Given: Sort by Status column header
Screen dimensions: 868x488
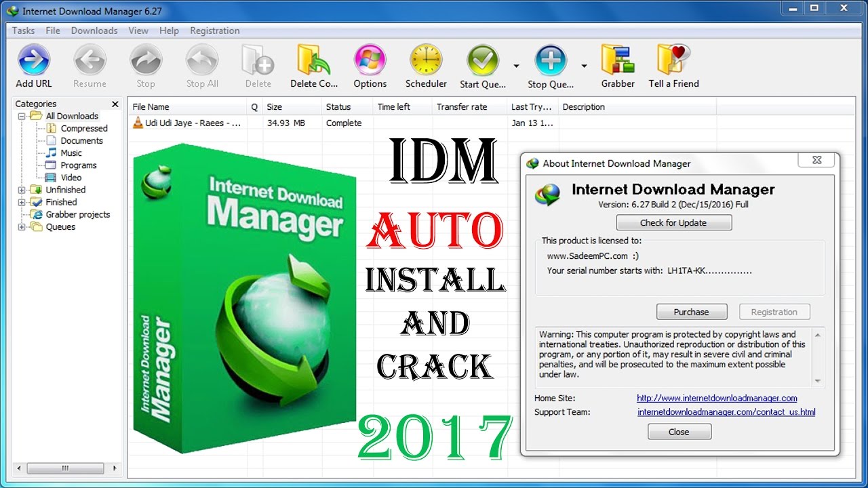Looking at the screenshot, I should (x=347, y=106).
